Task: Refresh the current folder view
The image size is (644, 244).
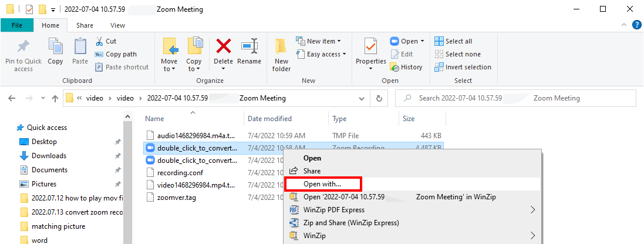Action: [379, 99]
